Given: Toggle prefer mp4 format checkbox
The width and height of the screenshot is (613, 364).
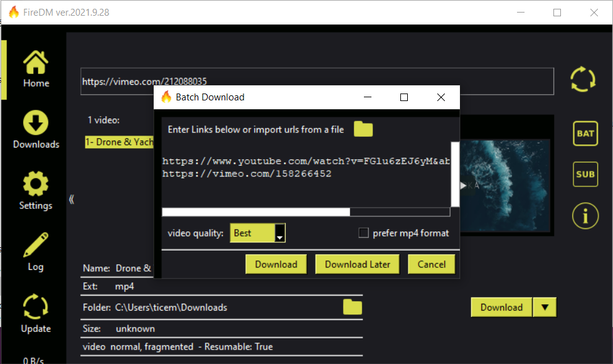Looking at the screenshot, I should (x=363, y=233).
